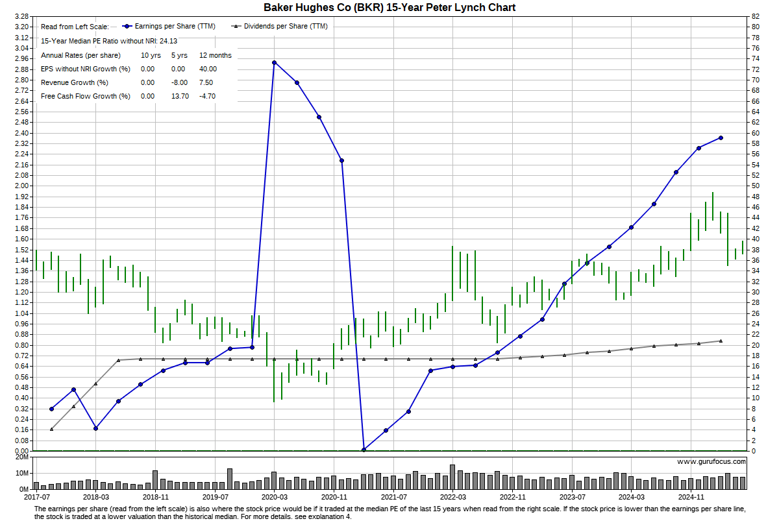Select the Dividends per Share (TTM) legend entry
Image resolution: width=779 pixels, height=532 pixels.
click(280, 27)
